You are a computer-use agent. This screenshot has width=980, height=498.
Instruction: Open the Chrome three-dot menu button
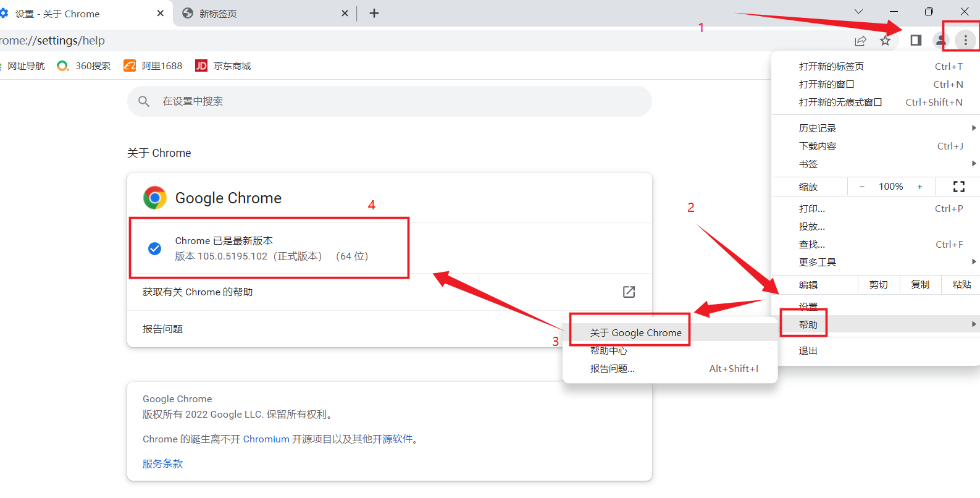[x=965, y=40]
